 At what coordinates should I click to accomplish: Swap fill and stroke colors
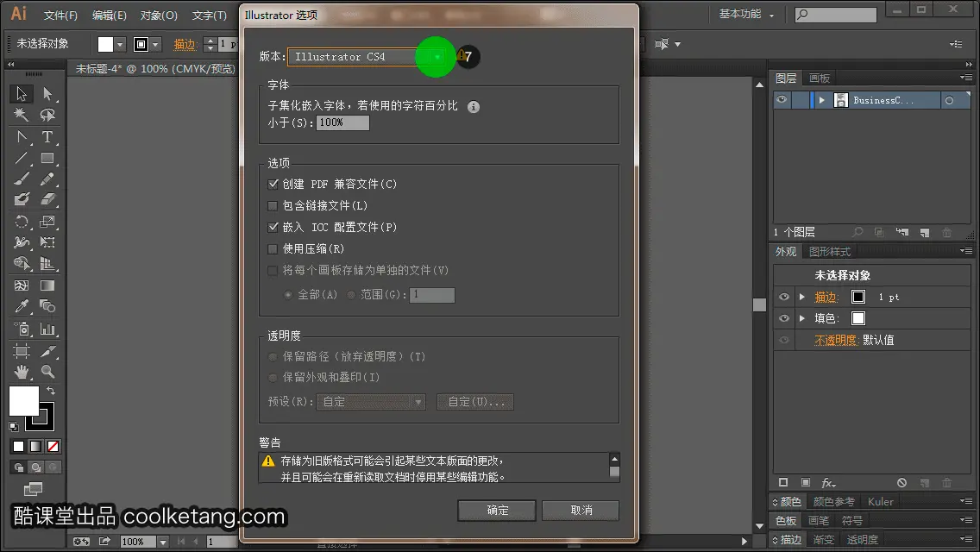click(51, 391)
